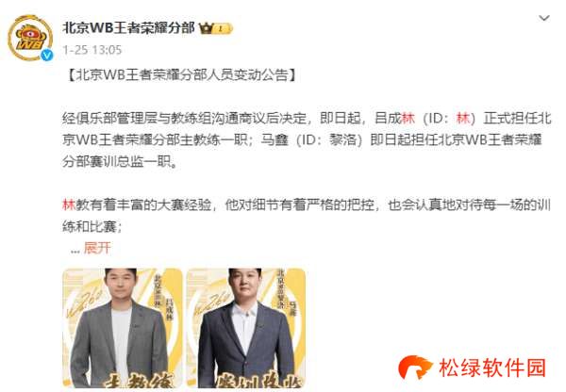Click the 赛训总监一职 text line
This screenshot has height=392, width=566.
point(120,161)
